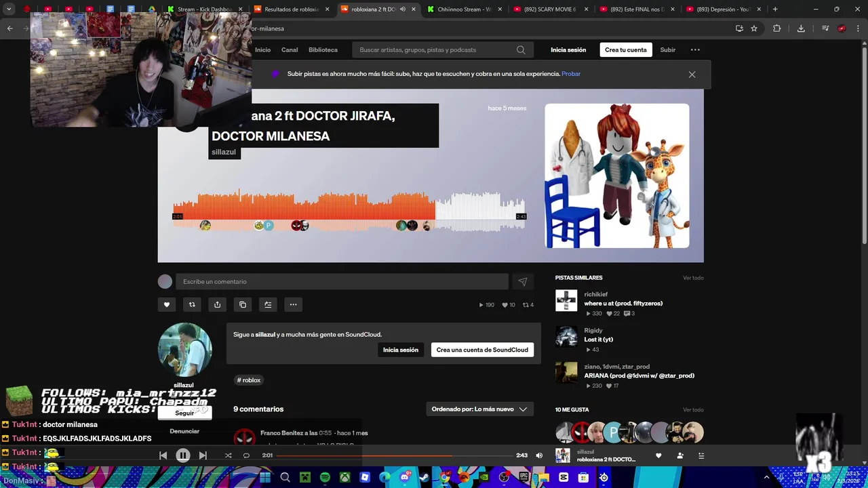Open the more options ellipsis under the comment box
This screenshot has width=868, height=488.
click(x=293, y=305)
